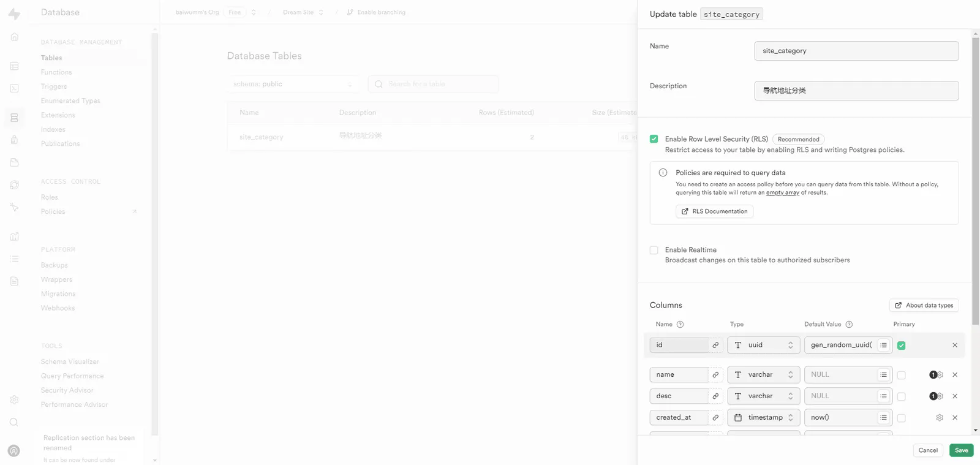Image resolution: width=980 pixels, height=465 pixels.
Task: Click the link icon next to created_at column
Action: coord(715,418)
